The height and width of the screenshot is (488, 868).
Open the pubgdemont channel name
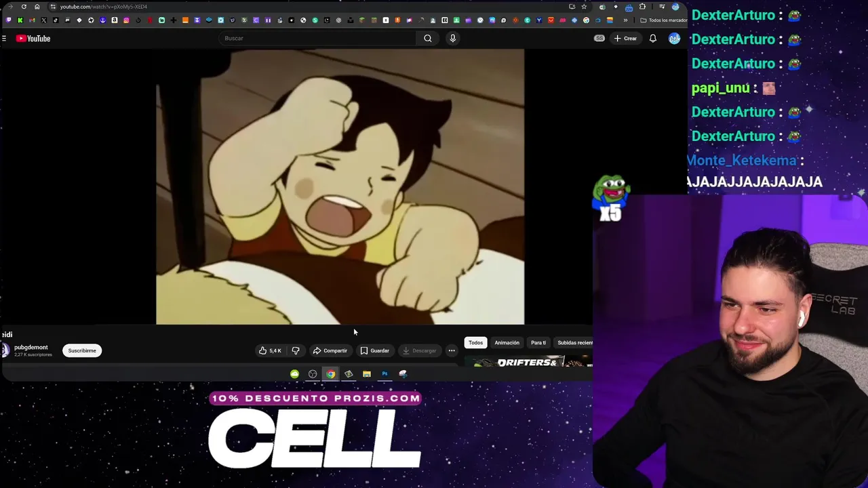click(x=31, y=348)
